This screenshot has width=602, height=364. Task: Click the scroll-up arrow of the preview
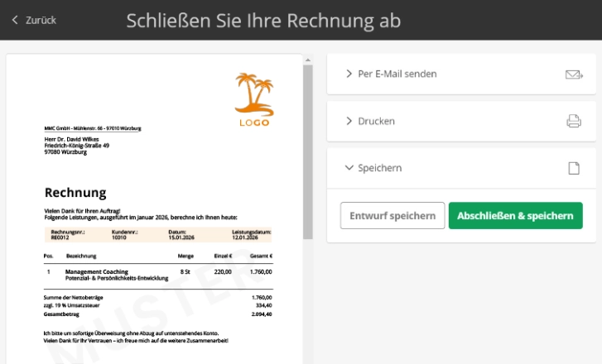[x=308, y=60]
